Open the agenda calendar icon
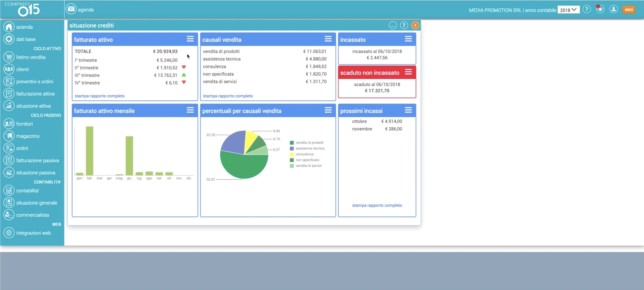Viewport: 644px width, 290px height. (x=71, y=9)
